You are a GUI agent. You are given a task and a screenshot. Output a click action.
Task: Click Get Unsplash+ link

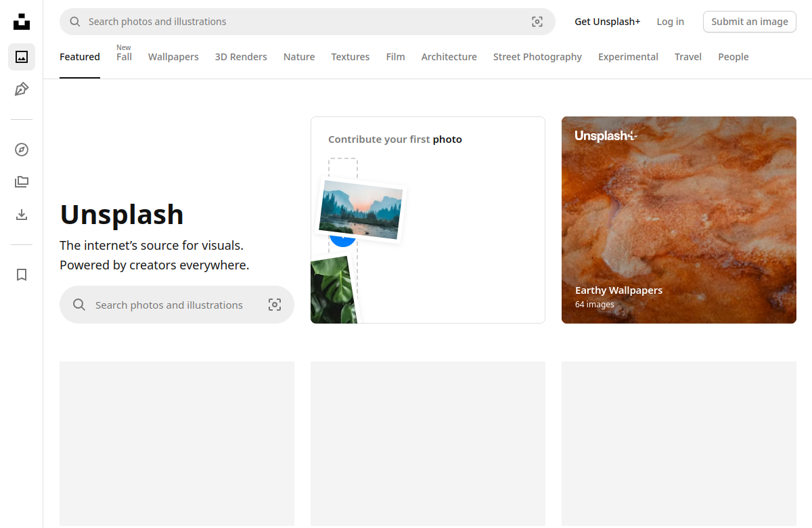608,22
